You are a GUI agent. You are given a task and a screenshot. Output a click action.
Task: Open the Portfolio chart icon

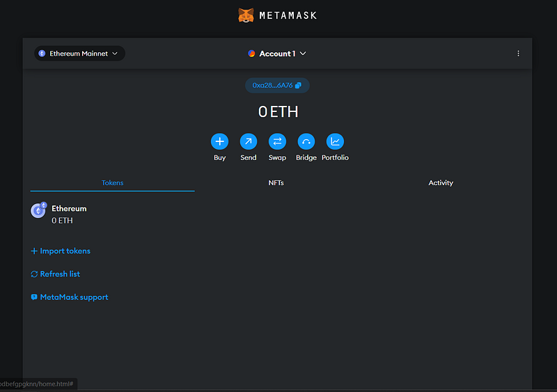(335, 141)
